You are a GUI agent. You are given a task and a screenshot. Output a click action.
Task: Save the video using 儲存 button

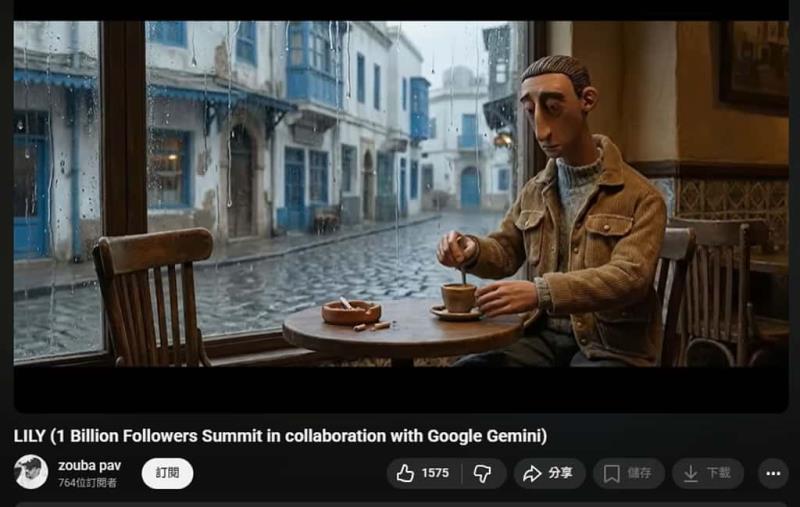(629, 473)
